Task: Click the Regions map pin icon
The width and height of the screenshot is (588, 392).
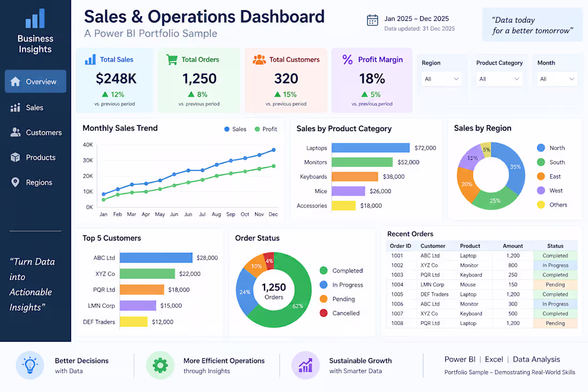Action: [x=16, y=182]
